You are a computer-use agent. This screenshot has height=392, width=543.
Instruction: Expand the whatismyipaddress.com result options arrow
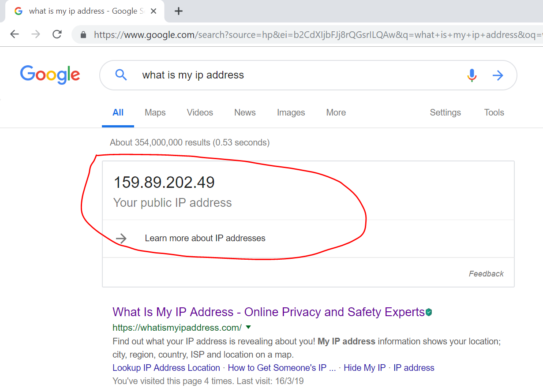[248, 327]
